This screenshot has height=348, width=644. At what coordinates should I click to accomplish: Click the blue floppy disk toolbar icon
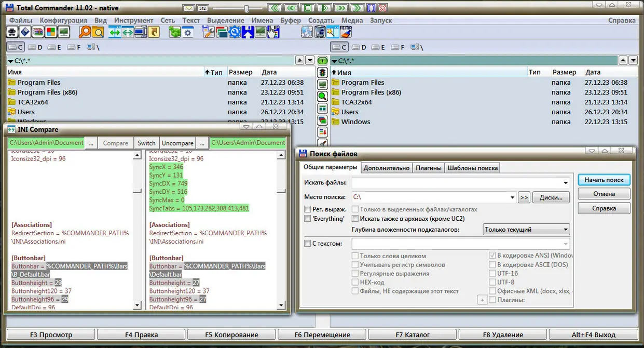247,32
